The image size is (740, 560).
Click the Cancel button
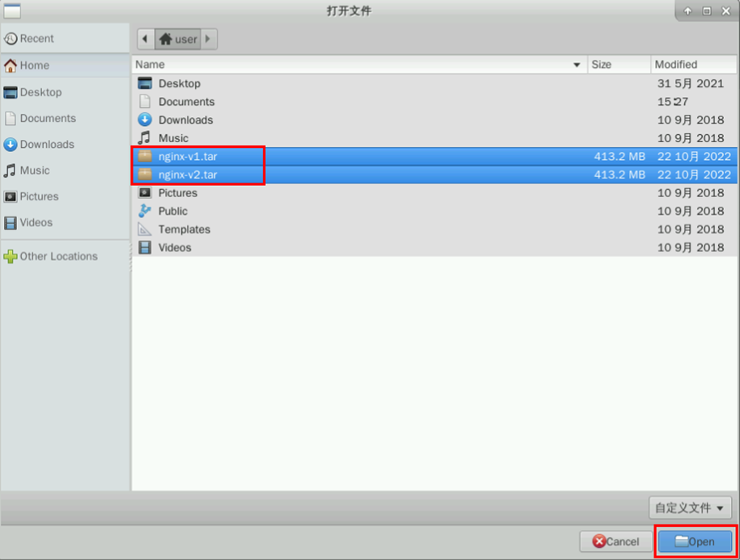click(615, 541)
